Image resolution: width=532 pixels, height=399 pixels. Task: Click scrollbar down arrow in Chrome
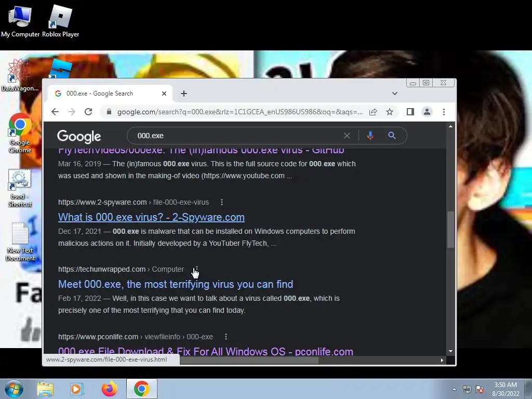(450, 351)
